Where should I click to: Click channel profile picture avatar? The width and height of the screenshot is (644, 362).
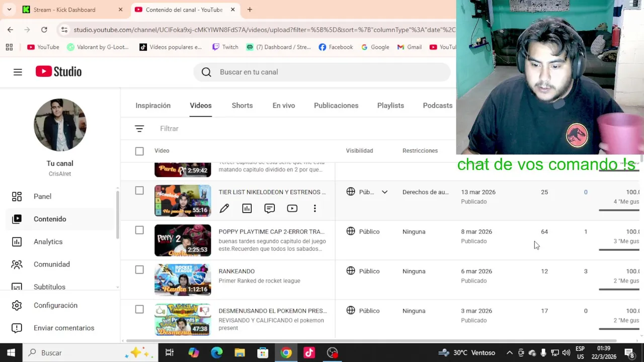[x=60, y=125]
